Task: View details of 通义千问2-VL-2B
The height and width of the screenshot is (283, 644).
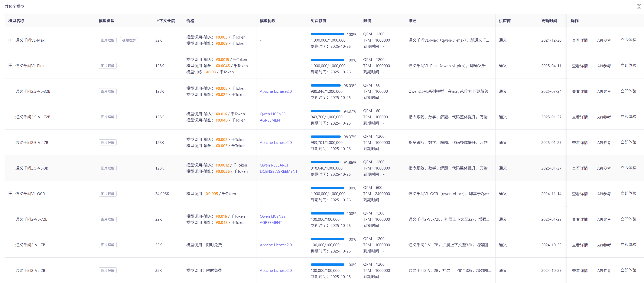Action: [x=580, y=271]
